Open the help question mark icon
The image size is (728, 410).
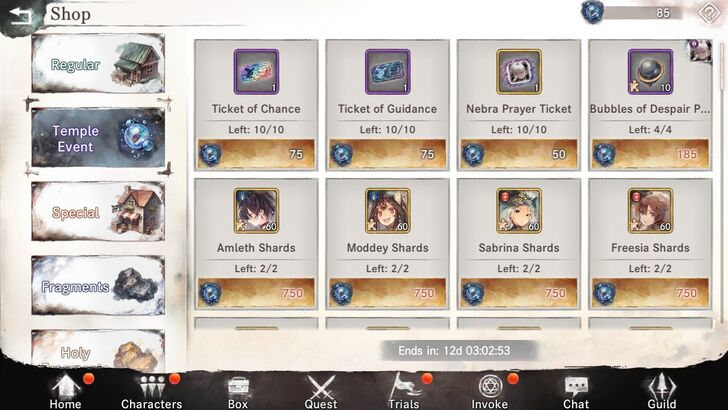point(710,13)
